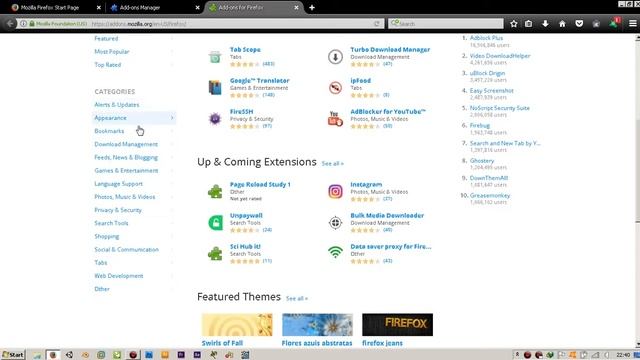See all Up & Coming Extensions
640x360 pixels.
pyautogui.click(x=332, y=163)
